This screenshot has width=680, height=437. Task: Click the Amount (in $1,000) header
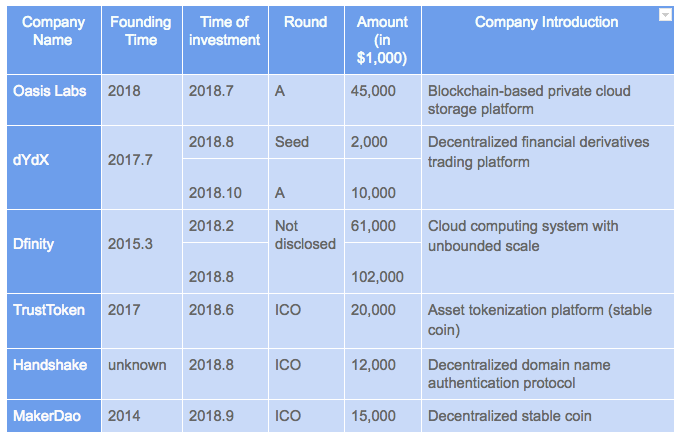[x=381, y=40]
